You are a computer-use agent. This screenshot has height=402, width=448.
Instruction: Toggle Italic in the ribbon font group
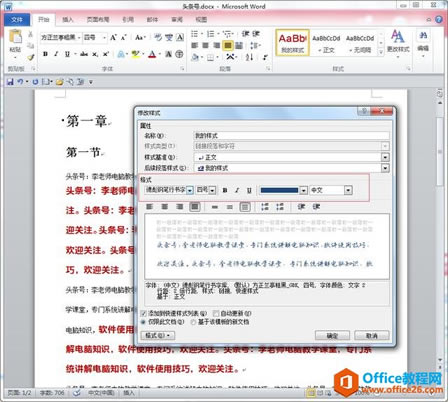(x=56, y=54)
